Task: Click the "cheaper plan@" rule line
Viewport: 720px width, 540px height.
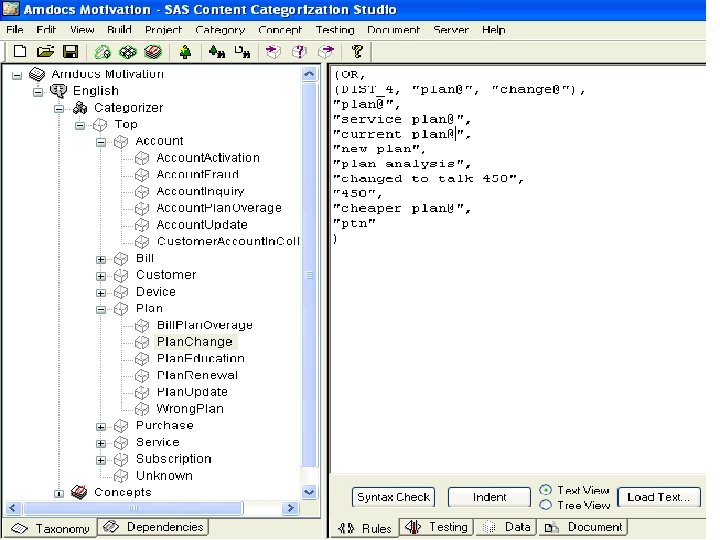Action: (402, 208)
